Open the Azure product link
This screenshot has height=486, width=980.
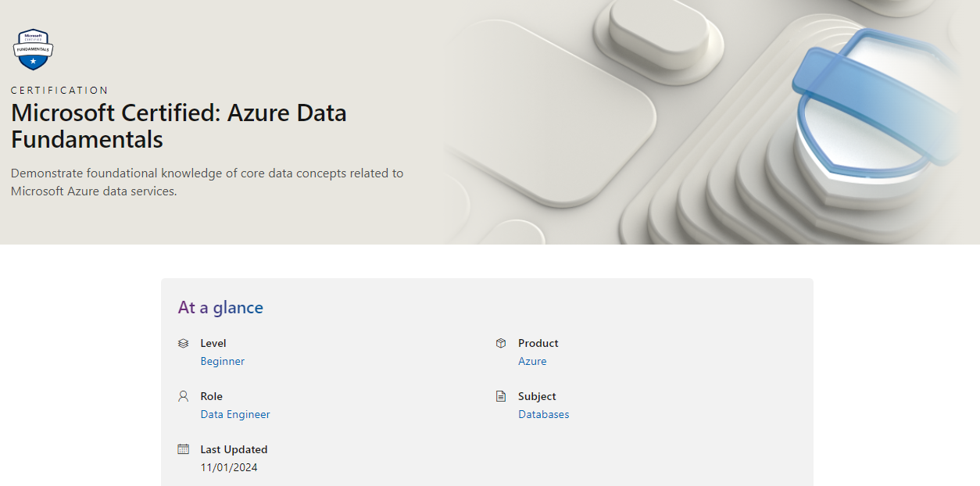[x=532, y=361]
